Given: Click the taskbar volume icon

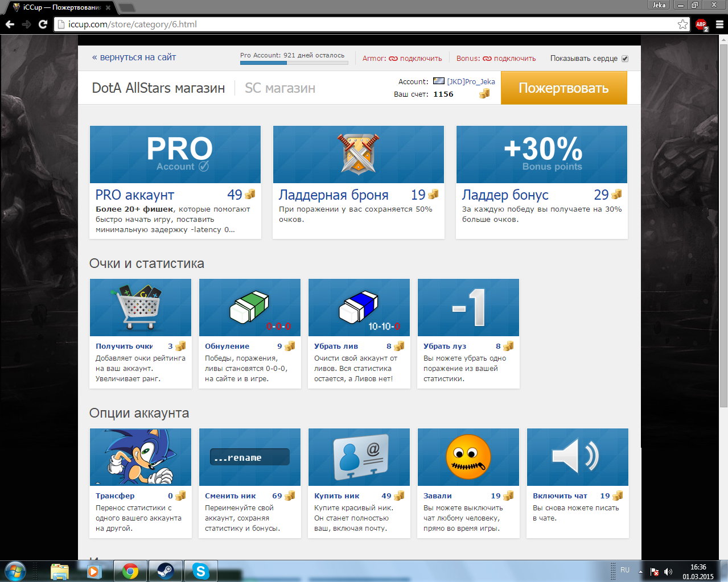Looking at the screenshot, I should (668, 572).
